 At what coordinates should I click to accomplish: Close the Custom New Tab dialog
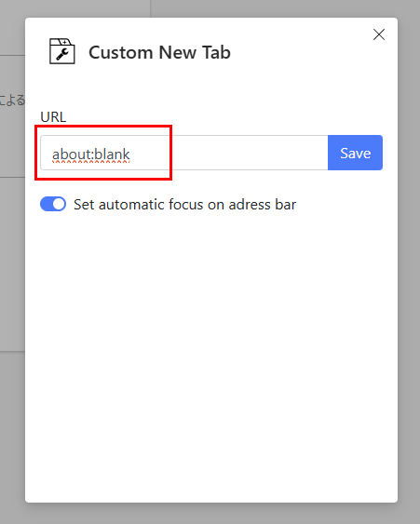[379, 34]
